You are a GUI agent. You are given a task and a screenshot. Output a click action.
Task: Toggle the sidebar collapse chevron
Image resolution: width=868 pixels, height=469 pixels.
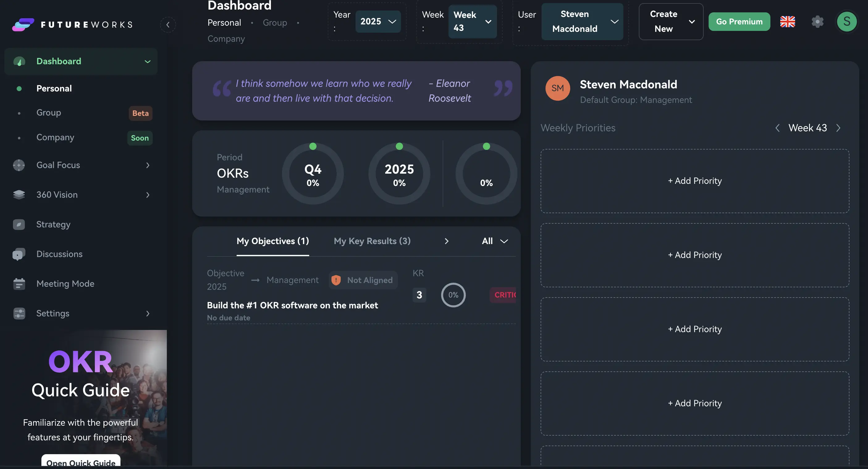[168, 25]
